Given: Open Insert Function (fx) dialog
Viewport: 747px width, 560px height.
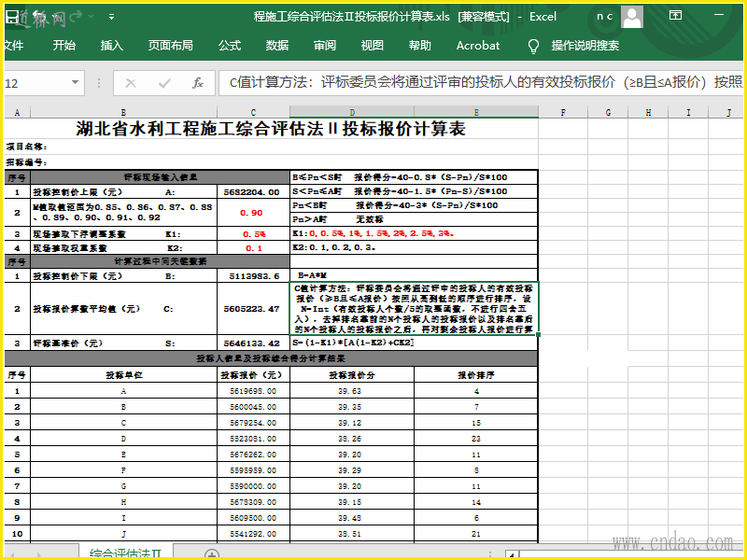Looking at the screenshot, I should pos(198,84).
